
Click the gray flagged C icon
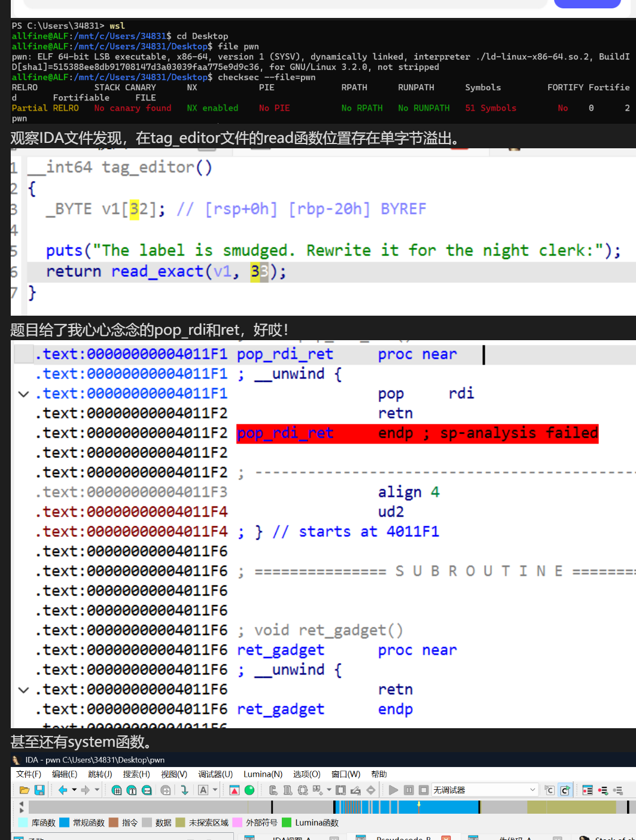[x=550, y=790]
